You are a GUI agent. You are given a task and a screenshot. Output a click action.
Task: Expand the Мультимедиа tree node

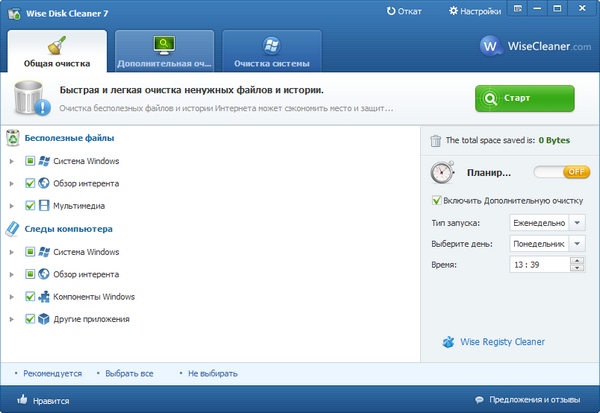(11, 206)
